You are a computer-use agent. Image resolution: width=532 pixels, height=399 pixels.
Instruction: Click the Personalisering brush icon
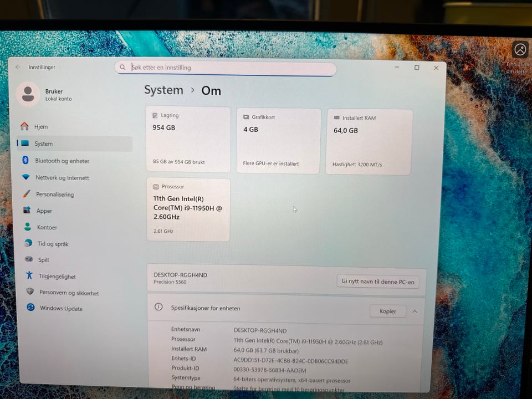click(x=27, y=193)
